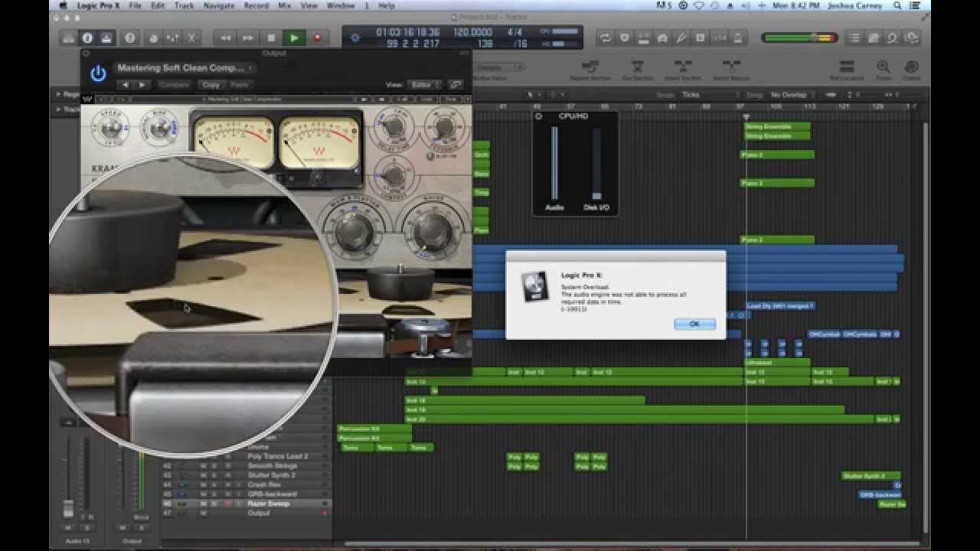Viewport: 980px width, 551px height.
Task: Open the Apple Loops browser icon
Action: click(893, 37)
